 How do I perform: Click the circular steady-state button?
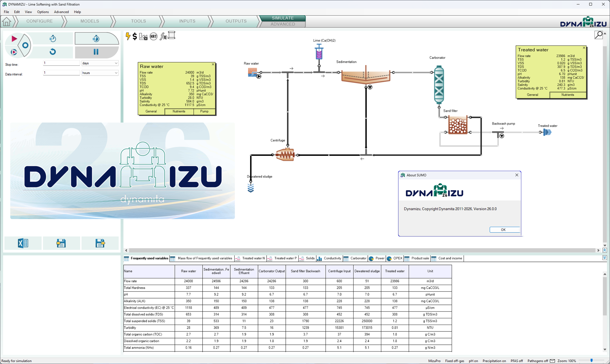[25, 45]
